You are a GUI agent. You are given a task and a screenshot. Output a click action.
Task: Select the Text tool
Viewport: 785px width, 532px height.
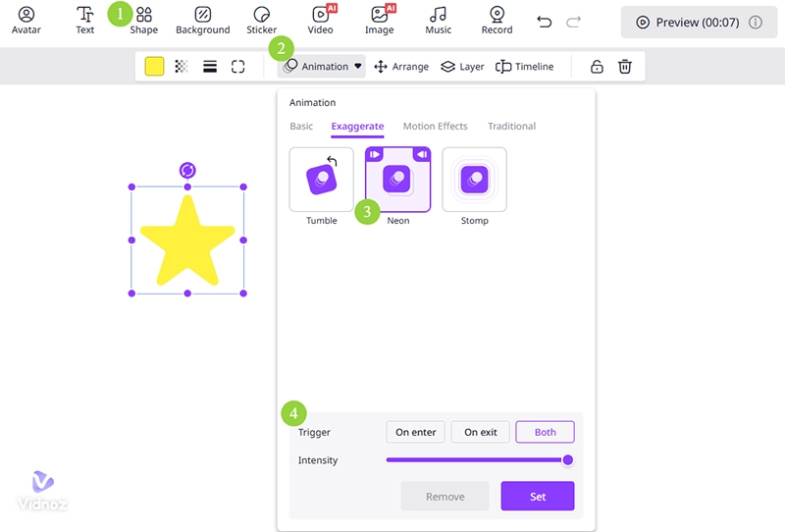tap(85, 20)
